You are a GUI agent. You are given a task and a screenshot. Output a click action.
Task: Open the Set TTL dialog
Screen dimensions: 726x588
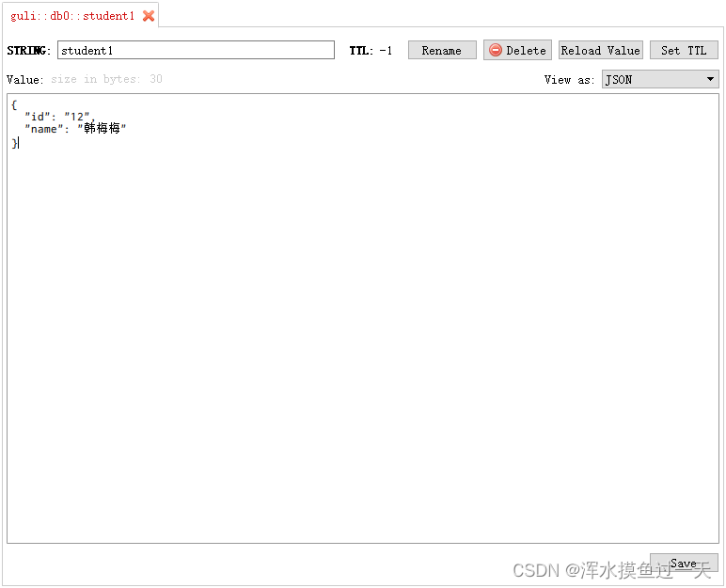click(684, 50)
